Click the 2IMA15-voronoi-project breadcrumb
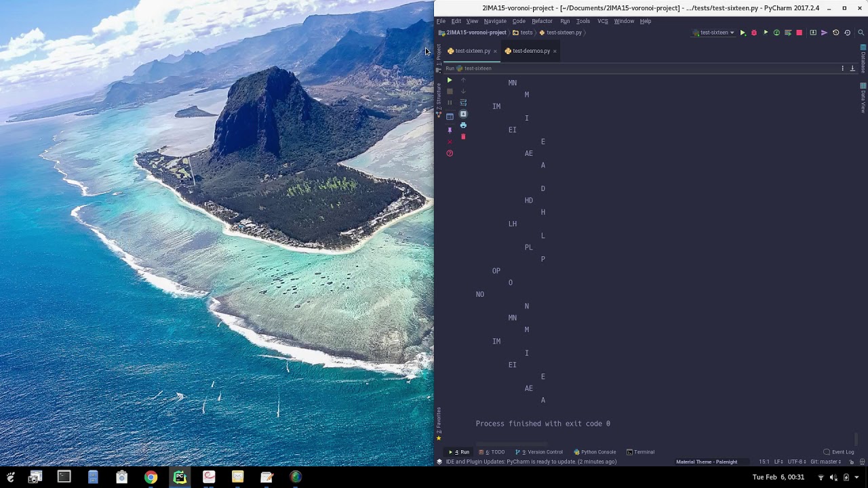Viewport: 868px width, 488px height. pos(473,33)
